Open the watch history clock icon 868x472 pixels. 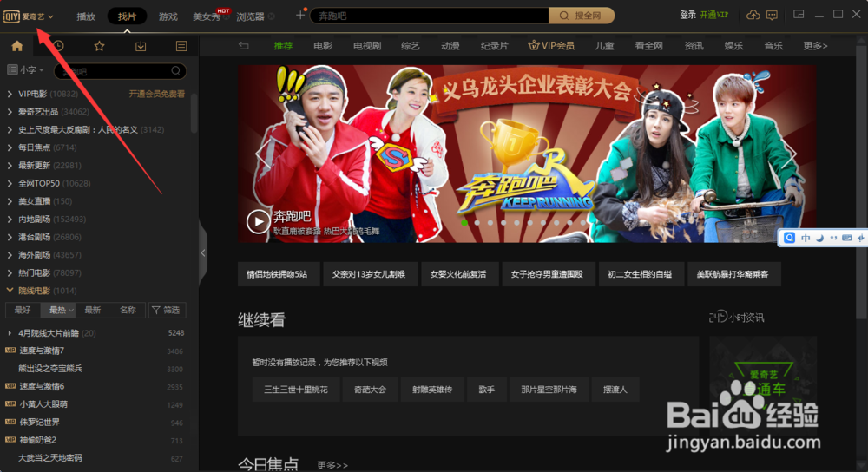pyautogui.click(x=58, y=46)
